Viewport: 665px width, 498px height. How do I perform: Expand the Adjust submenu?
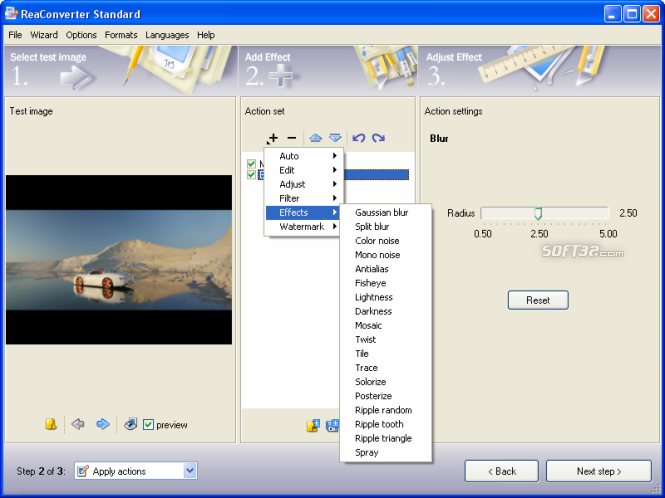304,184
